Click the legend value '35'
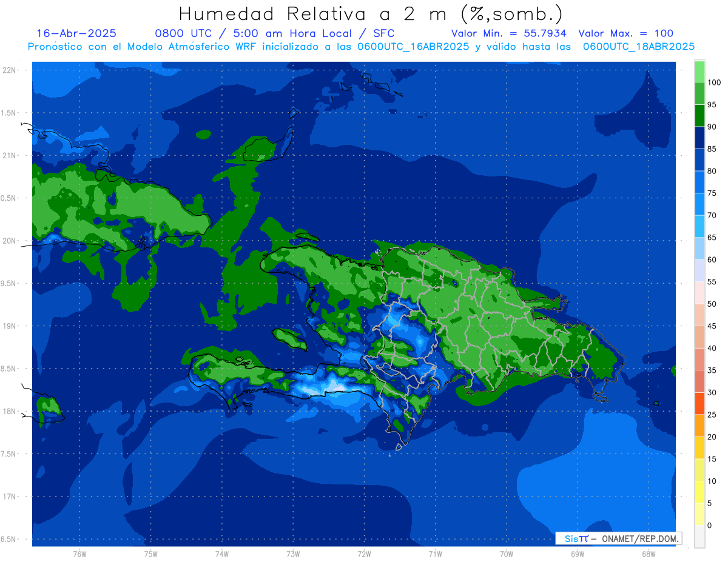 click(x=712, y=370)
